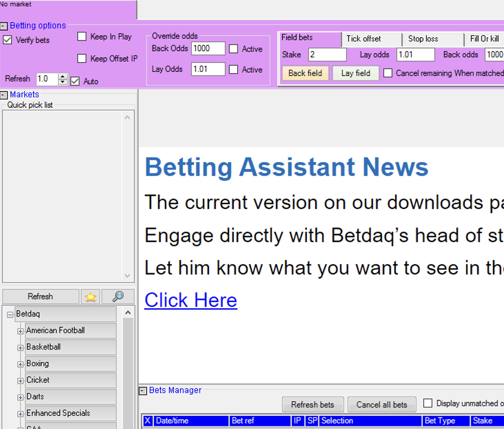Click the Field bets Stake input
504x429 pixels.
[327, 54]
